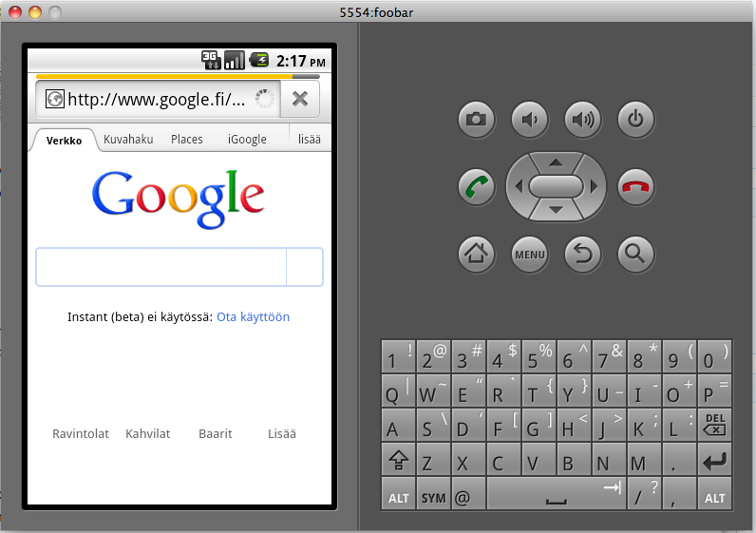Click the signal strength bars icon
The width and height of the screenshot is (756, 533).
point(235,60)
